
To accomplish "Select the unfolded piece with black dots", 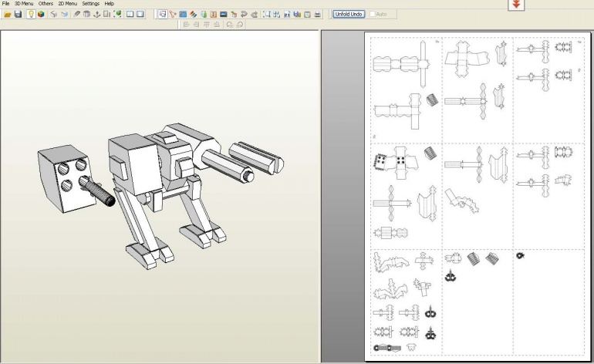I will [396, 162].
